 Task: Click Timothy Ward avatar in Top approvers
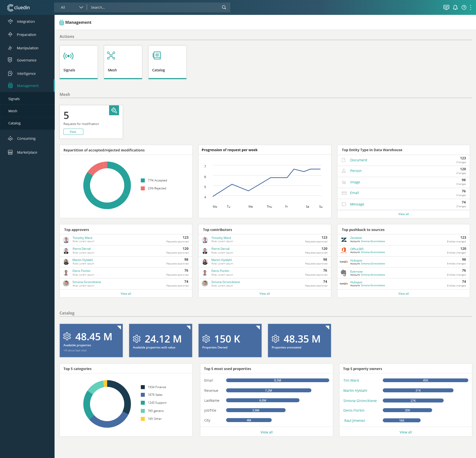pyautogui.click(x=66, y=240)
